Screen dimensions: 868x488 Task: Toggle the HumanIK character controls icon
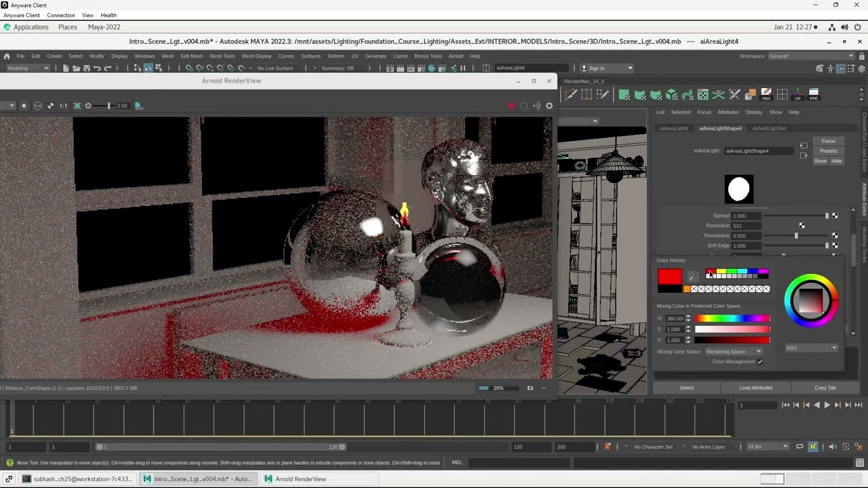[831, 68]
